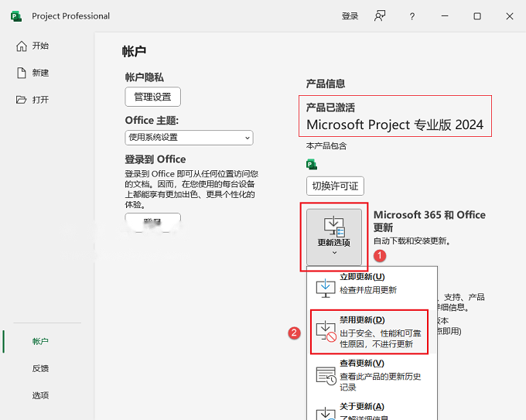Choose 查看更新(V) from update menu
Viewport: 526px width, 420px height.
click(x=372, y=374)
